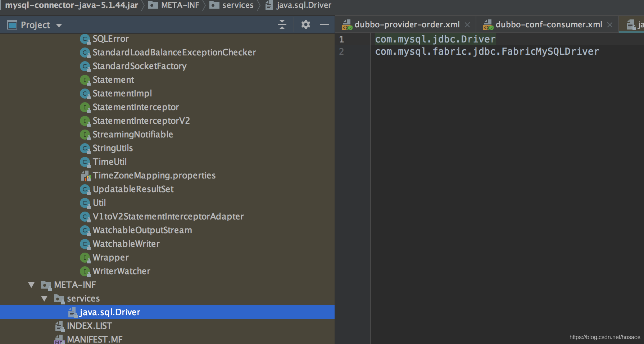This screenshot has width=644, height=344.
Task: Collapse the META-INF folder
Action: tap(32, 285)
